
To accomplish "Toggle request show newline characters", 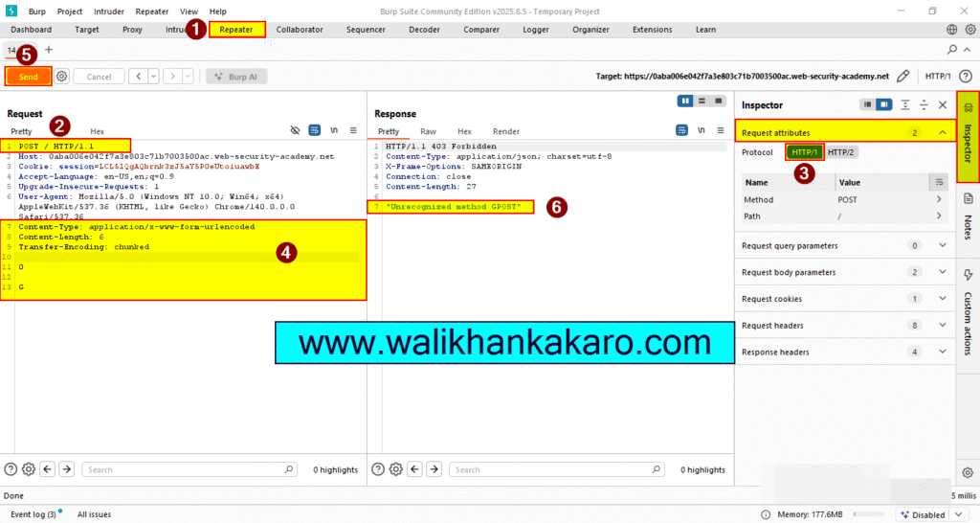I will coord(334,130).
